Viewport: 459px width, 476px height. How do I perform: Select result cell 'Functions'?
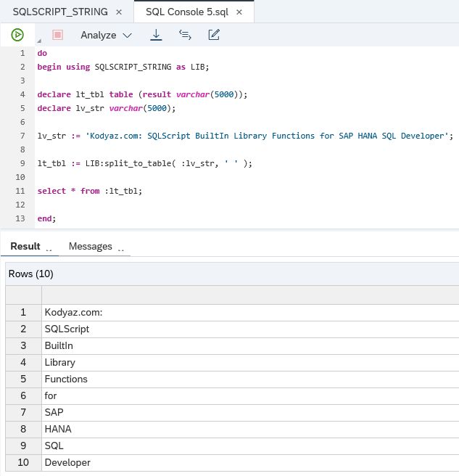point(250,379)
